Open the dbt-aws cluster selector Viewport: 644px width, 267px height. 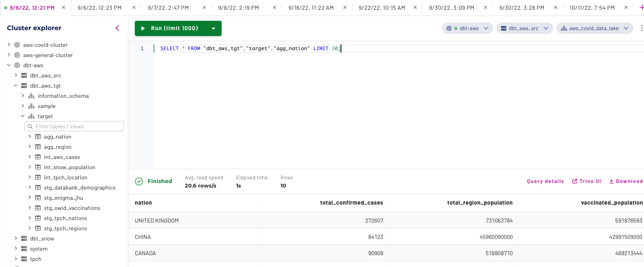(468, 28)
